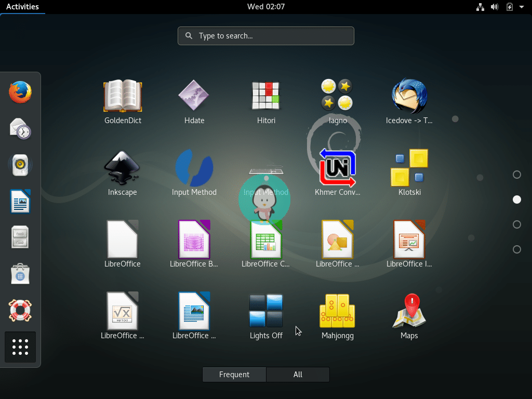
Task: Open Inkscape
Action: click(123, 168)
